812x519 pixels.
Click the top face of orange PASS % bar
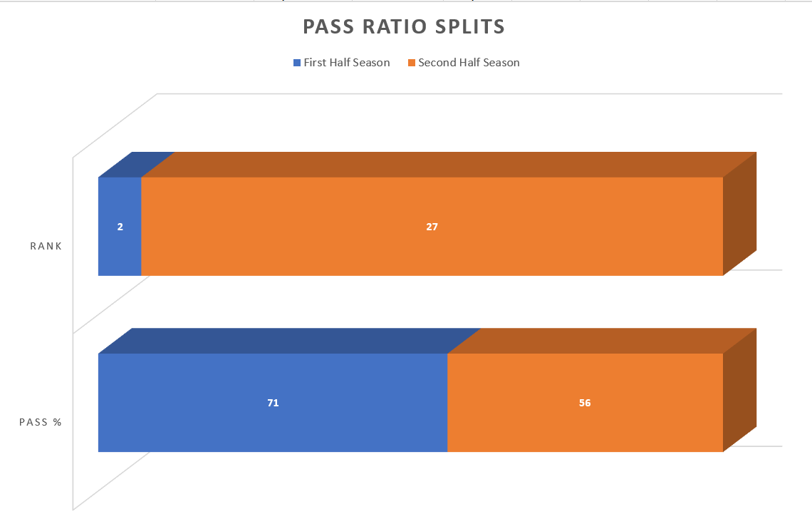(602, 341)
